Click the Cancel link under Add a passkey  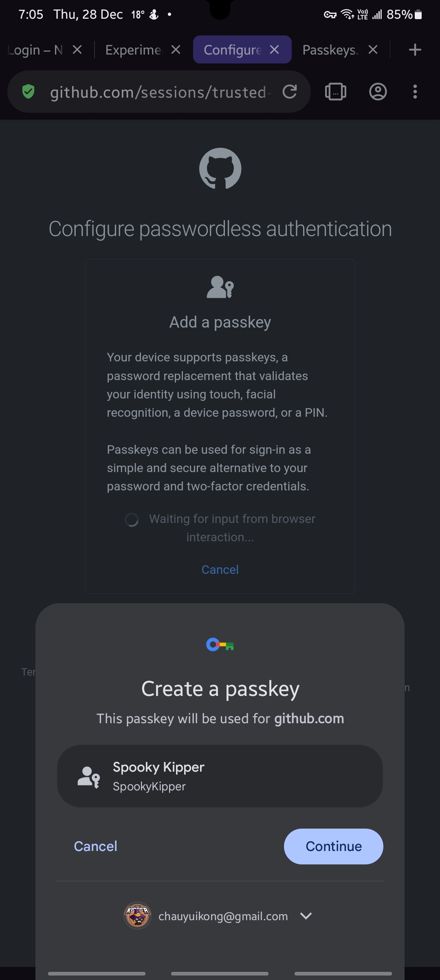220,569
